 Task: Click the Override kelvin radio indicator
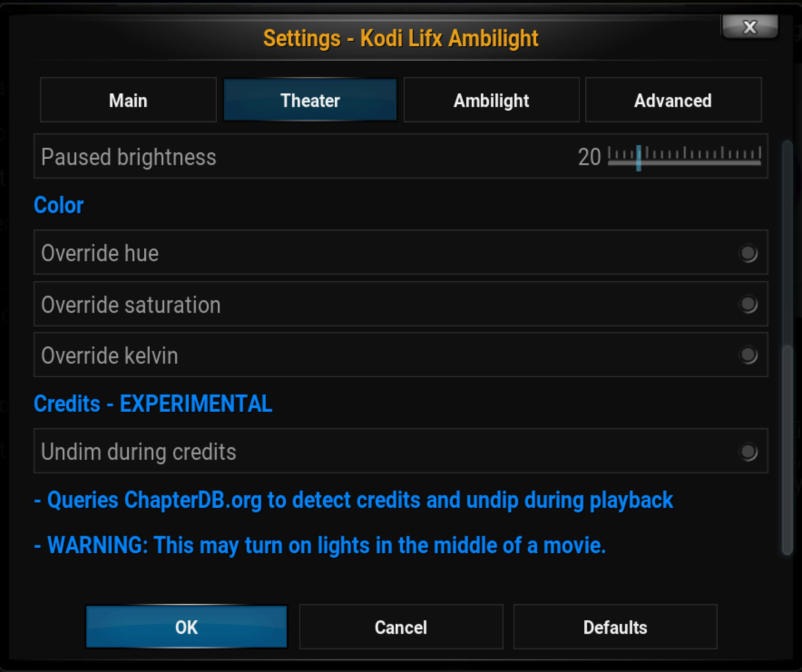coord(748,355)
